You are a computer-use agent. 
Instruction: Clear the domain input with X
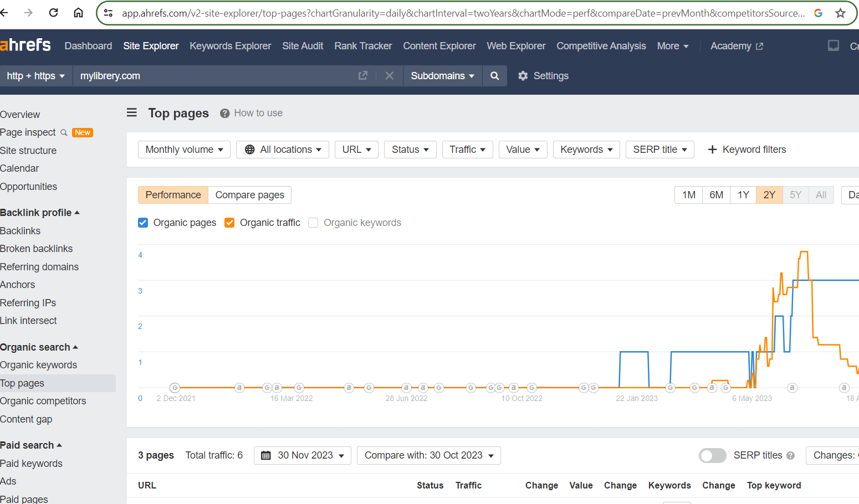[x=390, y=75]
